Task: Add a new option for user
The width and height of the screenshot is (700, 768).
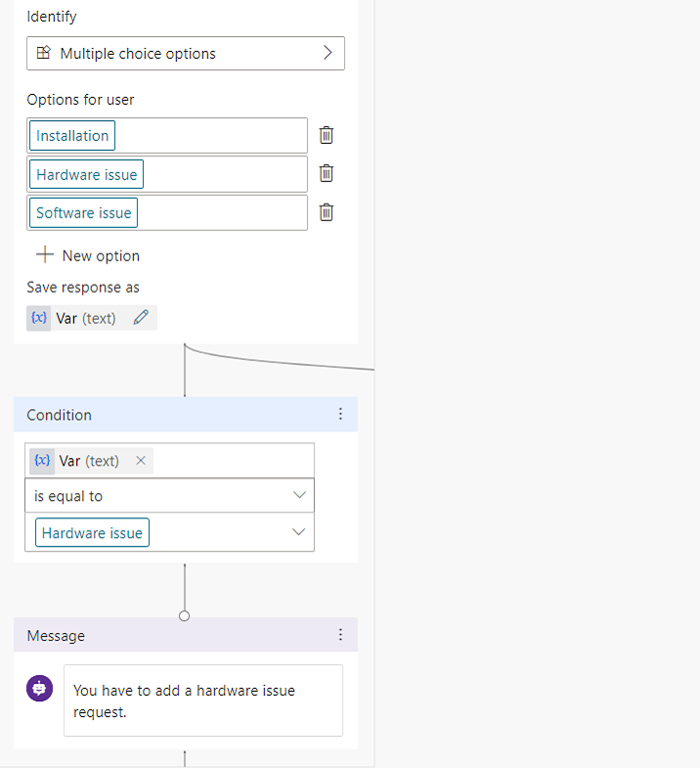Action: pos(88,255)
